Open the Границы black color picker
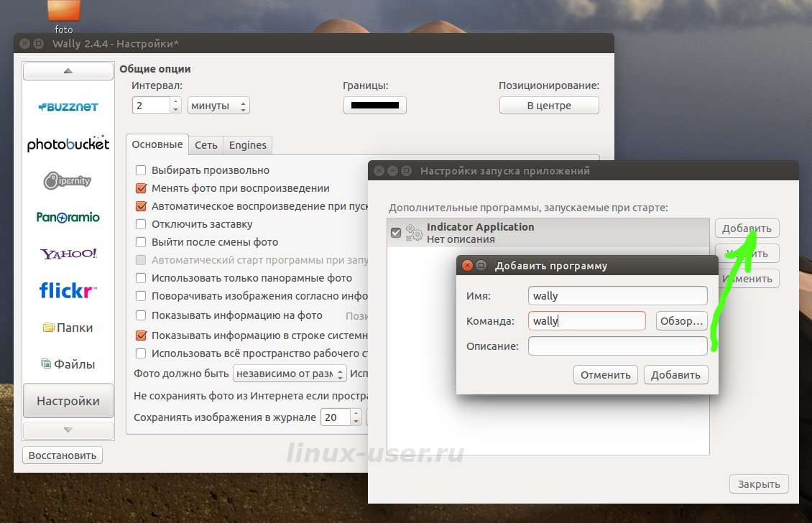812x523 pixels. pyautogui.click(x=375, y=106)
